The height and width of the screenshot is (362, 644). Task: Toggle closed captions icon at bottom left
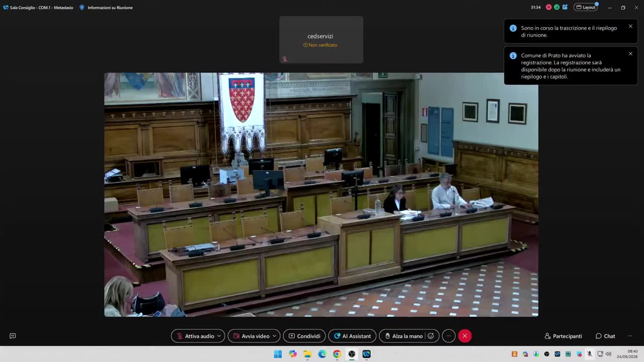(x=13, y=336)
